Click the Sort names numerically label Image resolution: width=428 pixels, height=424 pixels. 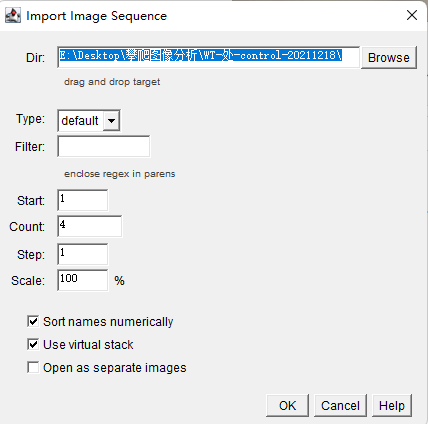[108, 322]
